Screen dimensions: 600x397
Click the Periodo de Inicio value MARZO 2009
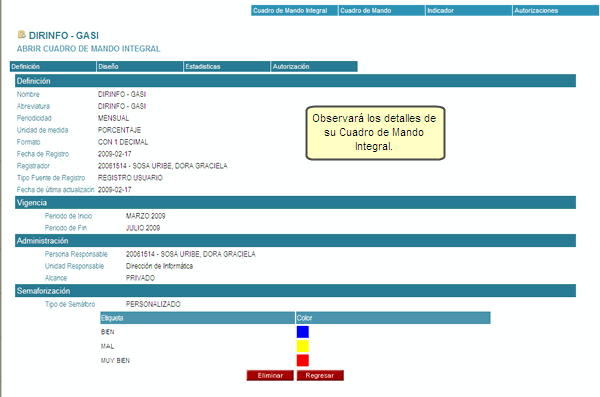[x=145, y=216]
